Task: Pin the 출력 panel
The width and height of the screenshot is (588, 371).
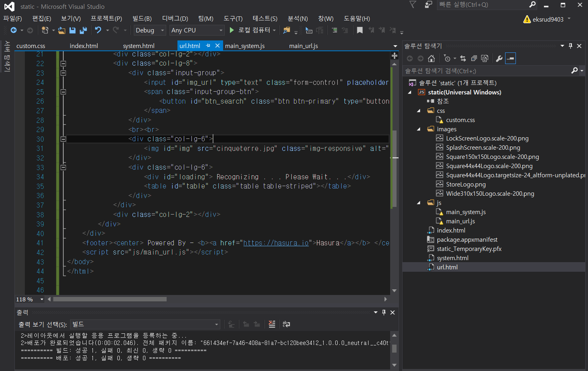Action: click(x=383, y=312)
